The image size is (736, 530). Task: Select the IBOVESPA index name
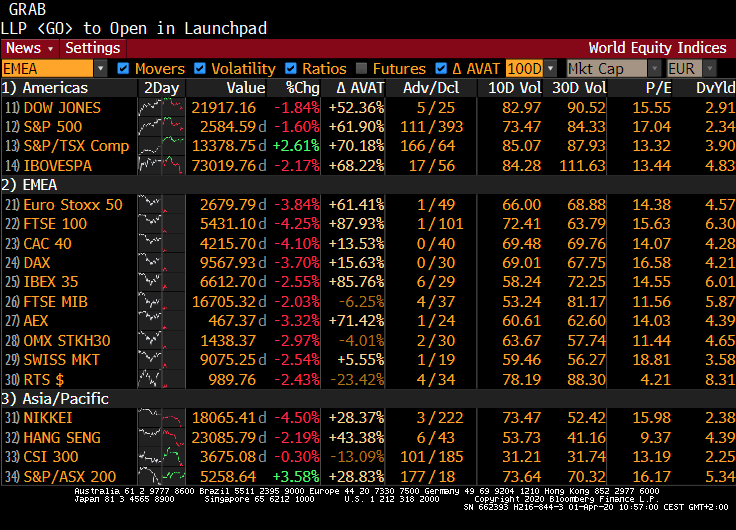point(58,165)
